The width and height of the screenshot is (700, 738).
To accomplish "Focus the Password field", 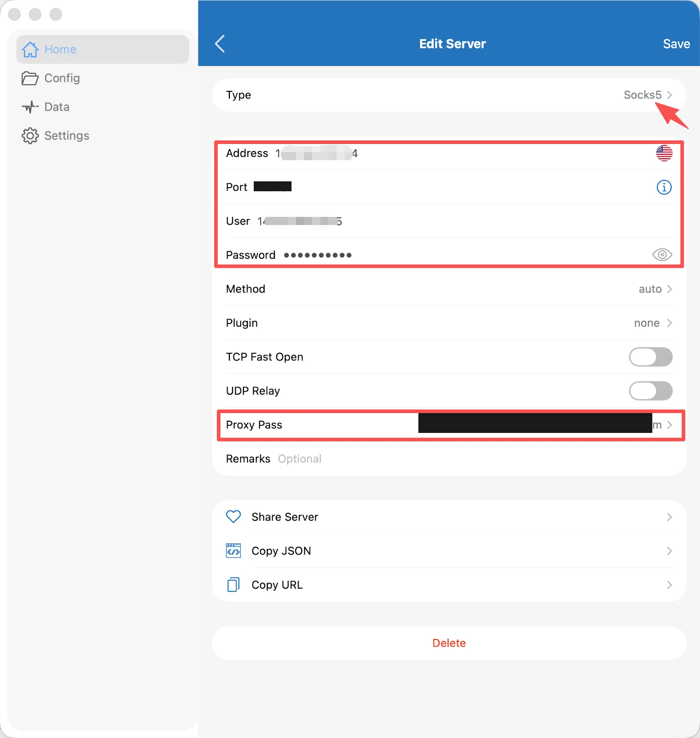I will click(x=466, y=255).
